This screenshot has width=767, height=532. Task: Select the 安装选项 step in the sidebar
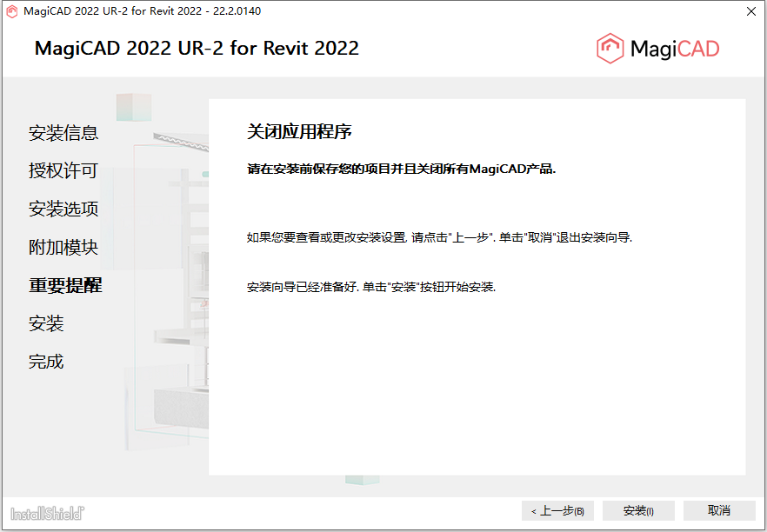[x=63, y=209]
